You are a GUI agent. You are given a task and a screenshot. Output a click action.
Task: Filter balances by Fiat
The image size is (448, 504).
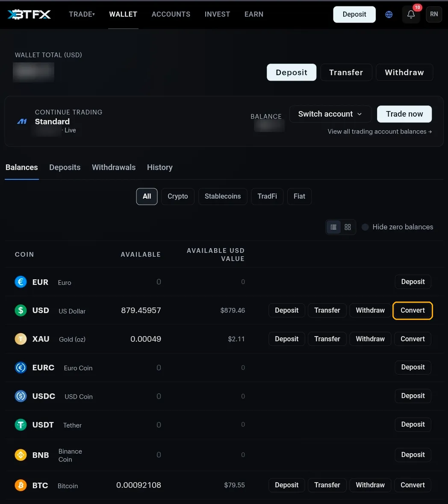coord(299,196)
